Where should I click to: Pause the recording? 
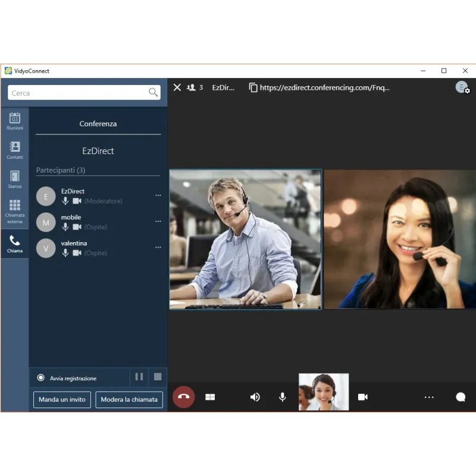(x=139, y=377)
